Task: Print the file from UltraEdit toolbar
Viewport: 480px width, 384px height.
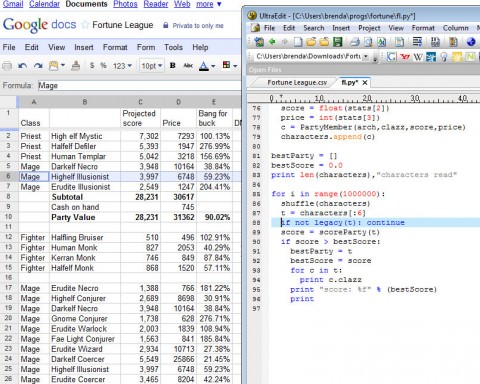Action: 355,42
